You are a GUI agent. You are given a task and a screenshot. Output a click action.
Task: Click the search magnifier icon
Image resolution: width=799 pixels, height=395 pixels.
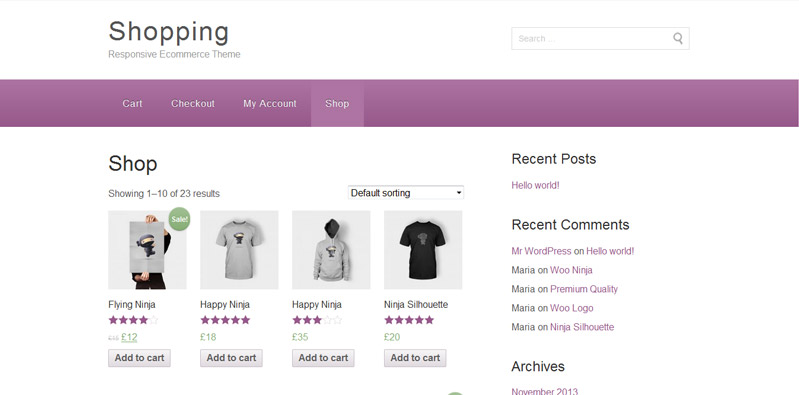tap(678, 38)
